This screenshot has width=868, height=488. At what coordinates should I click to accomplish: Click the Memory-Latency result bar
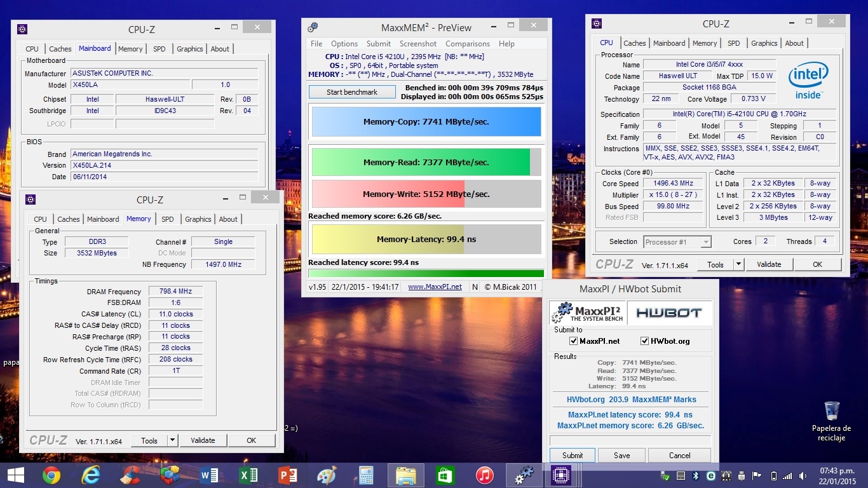(426, 240)
